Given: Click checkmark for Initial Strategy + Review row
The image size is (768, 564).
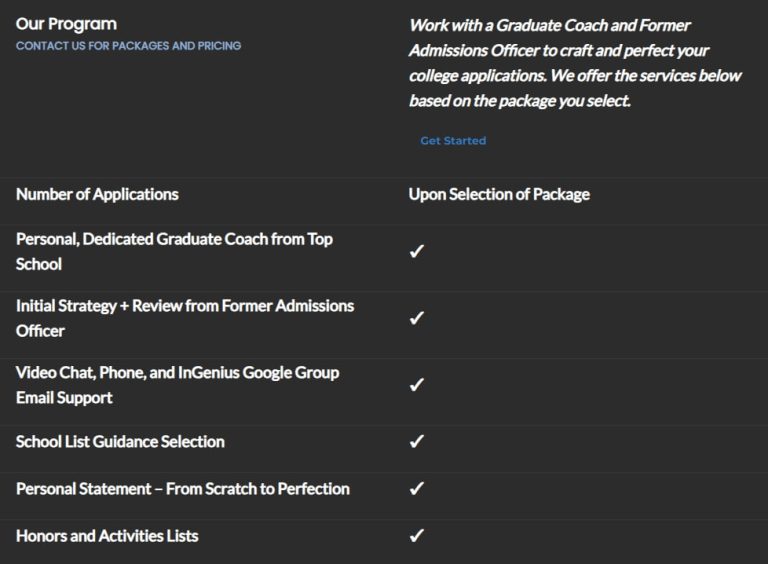Looking at the screenshot, I should pos(417,318).
